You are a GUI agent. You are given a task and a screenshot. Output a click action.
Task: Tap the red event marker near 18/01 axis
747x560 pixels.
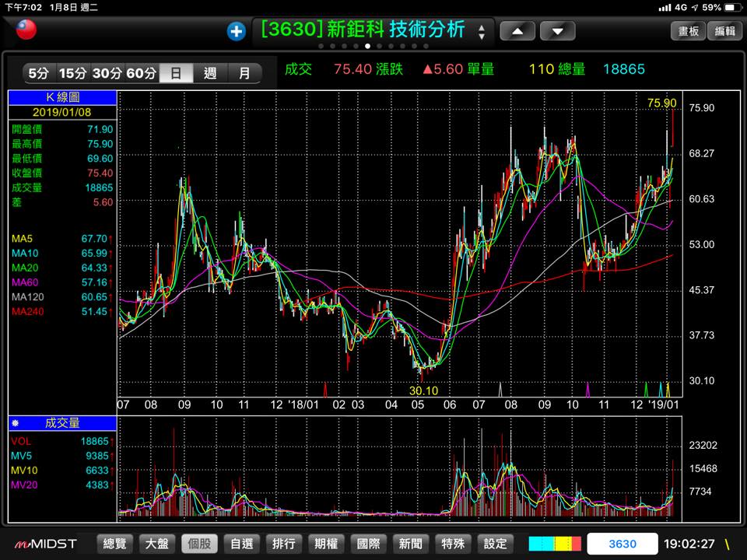325,390
